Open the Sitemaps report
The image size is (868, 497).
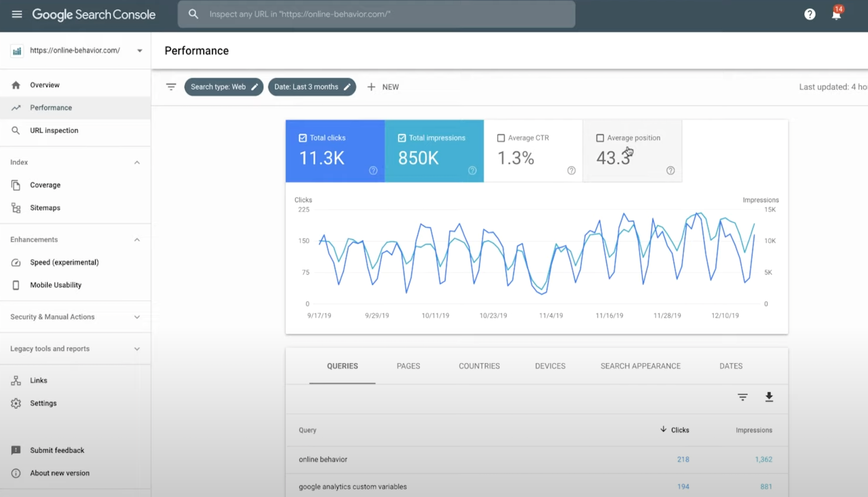(75, 208)
